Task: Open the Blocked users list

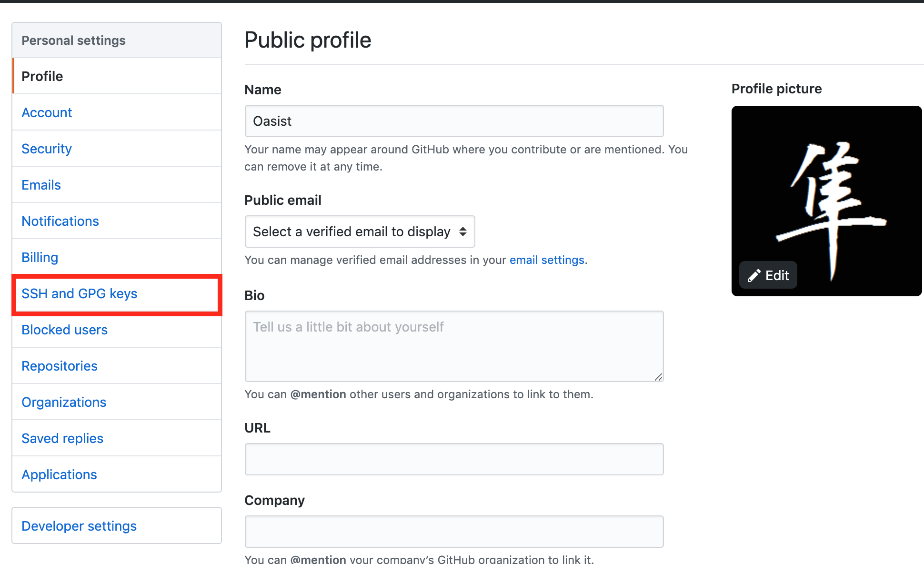Action: click(x=64, y=330)
